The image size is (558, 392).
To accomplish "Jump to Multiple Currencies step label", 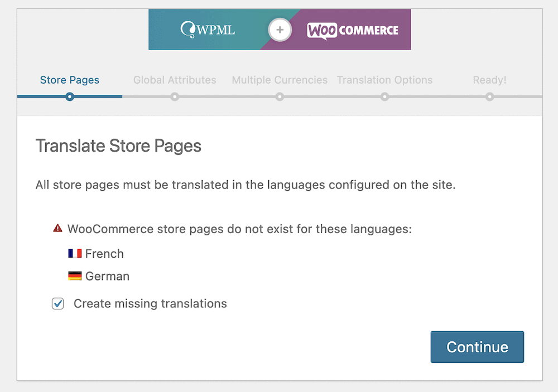I will (280, 80).
